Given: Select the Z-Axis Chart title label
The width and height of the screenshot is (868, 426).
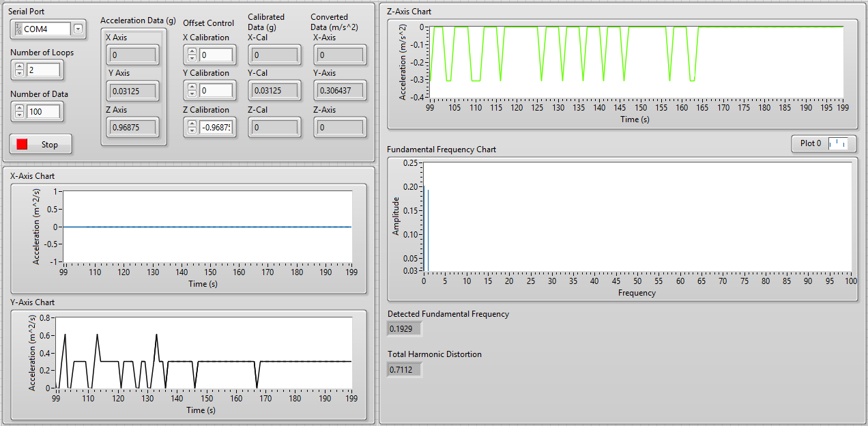Looking at the screenshot, I should [x=409, y=12].
